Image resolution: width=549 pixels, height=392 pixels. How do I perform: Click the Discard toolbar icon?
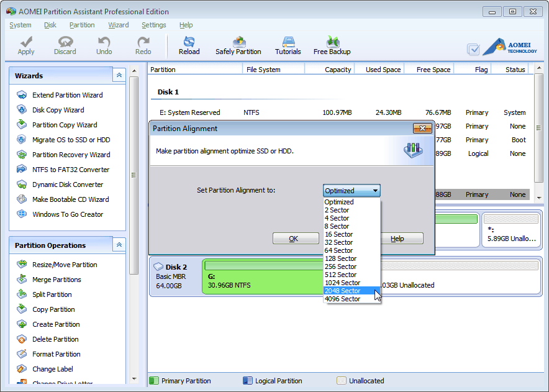(65, 45)
